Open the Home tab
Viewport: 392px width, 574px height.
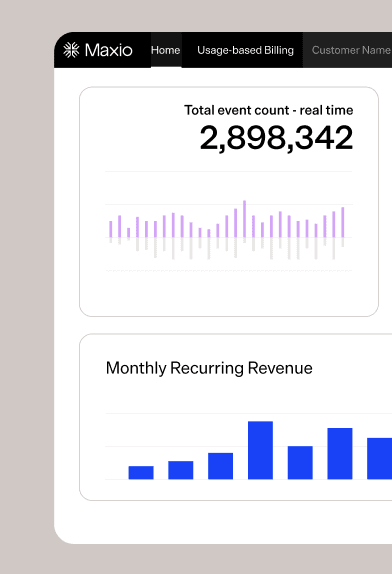pyautogui.click(x=165, y=50)
